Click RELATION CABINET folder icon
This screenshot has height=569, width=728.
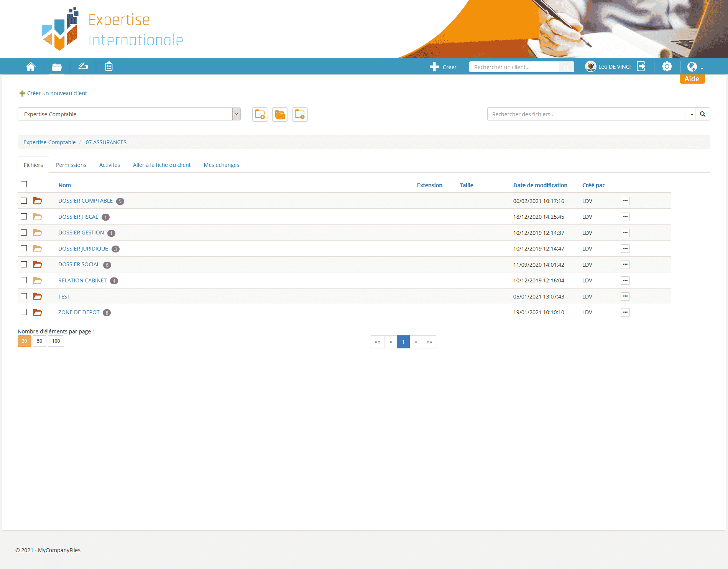click(38, 280)
